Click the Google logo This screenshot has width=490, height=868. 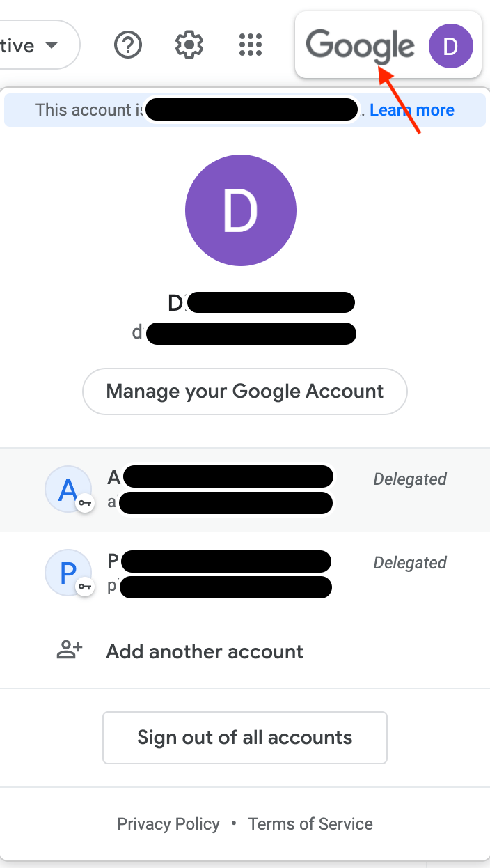pos(359,46)
